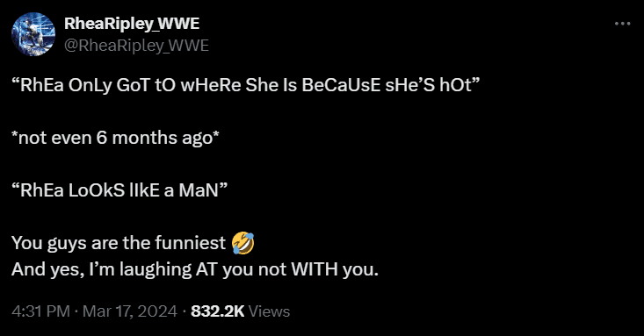Open the 4:31 PM timestamp link
This screenshot has width=644, height=336.
pos(40,311)
